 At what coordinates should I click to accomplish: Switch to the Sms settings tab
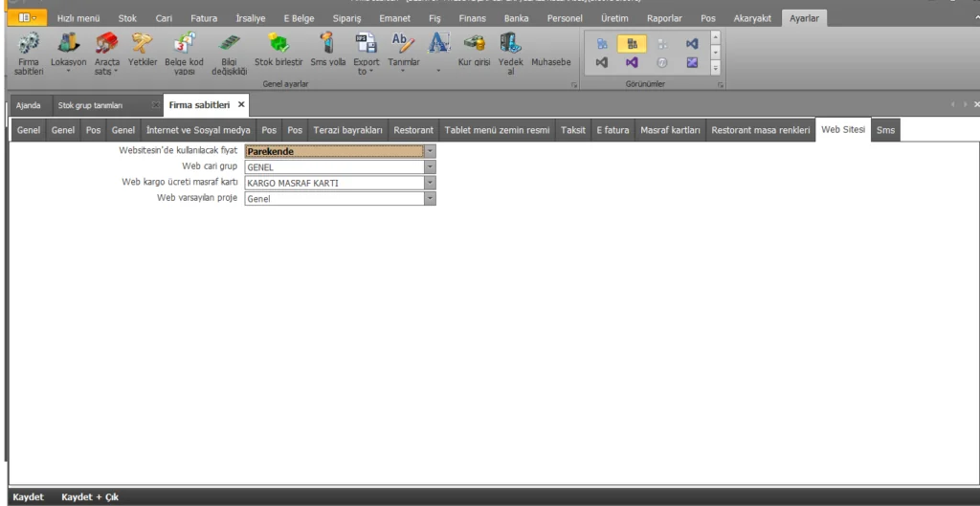coord(885,130)
